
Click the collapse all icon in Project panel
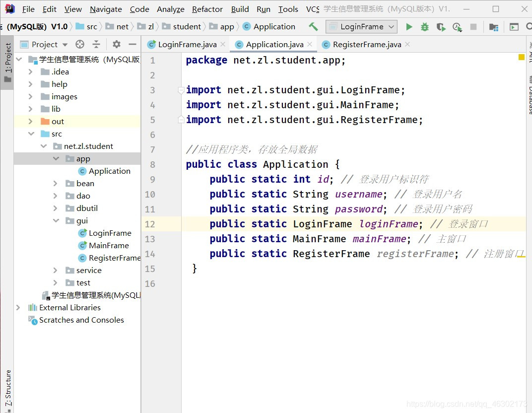point(96,44)
